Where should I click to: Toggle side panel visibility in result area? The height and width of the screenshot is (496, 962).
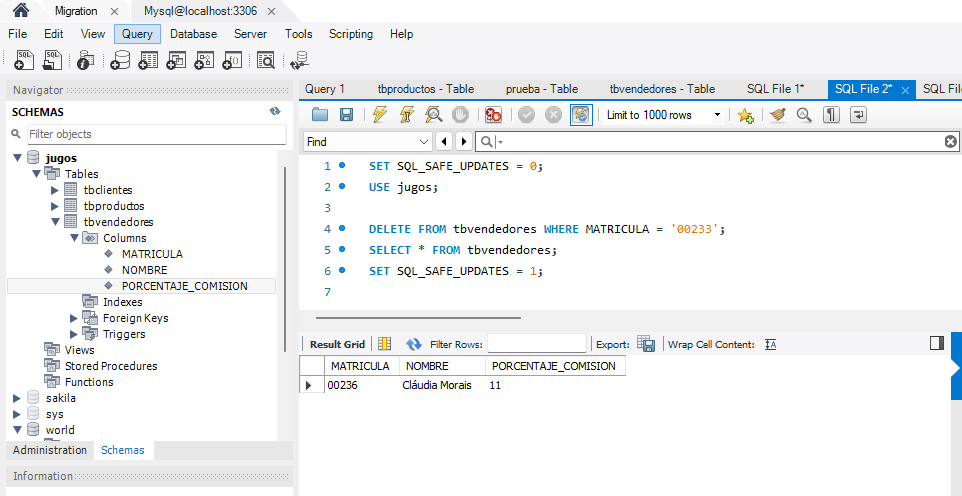937,343
